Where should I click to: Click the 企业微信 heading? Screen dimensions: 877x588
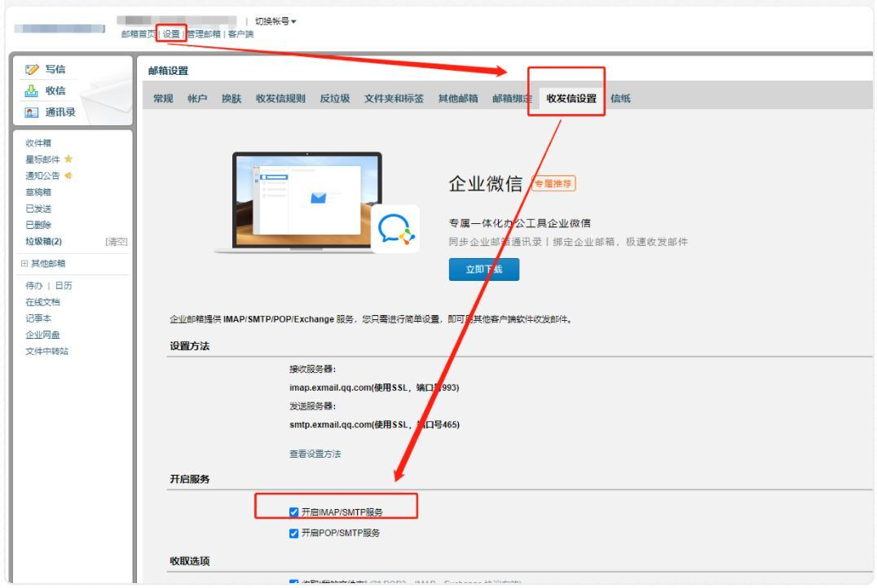(x=486, y=183)
